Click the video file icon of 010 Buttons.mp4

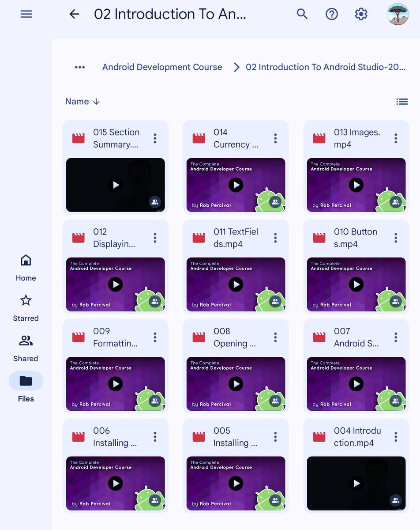319,238
